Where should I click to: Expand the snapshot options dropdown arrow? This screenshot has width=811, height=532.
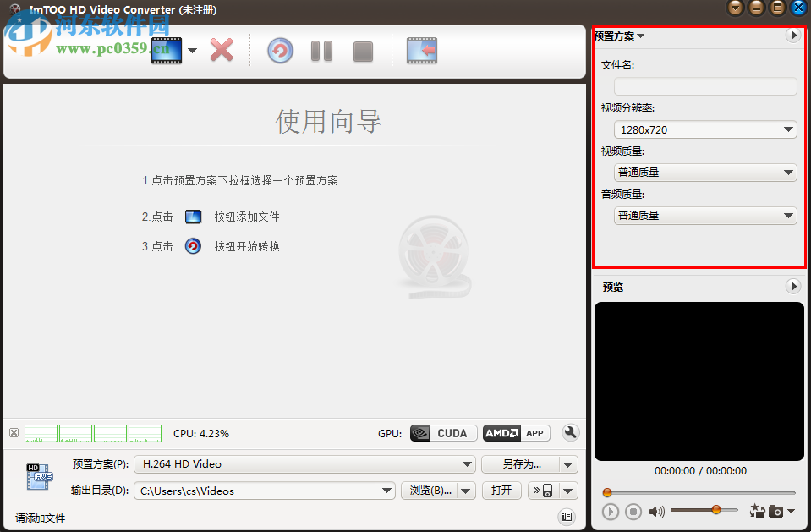click(792, 511)
